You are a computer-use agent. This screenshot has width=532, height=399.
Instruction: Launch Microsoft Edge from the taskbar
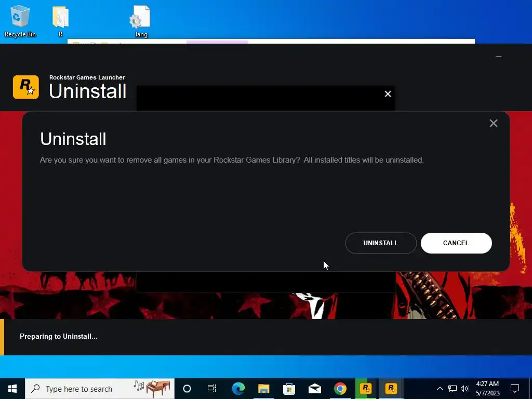[238, 389]
